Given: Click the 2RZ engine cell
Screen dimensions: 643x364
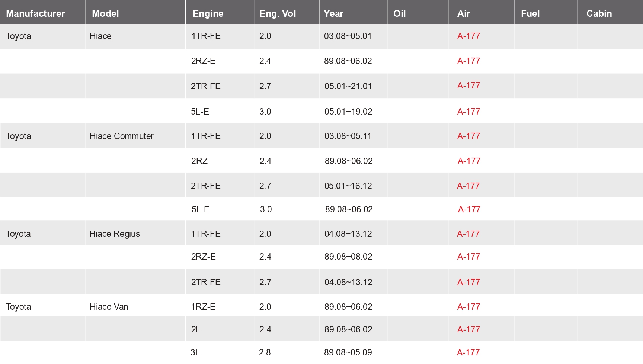Looking at the screenshot, I should (x=199, y=161).
